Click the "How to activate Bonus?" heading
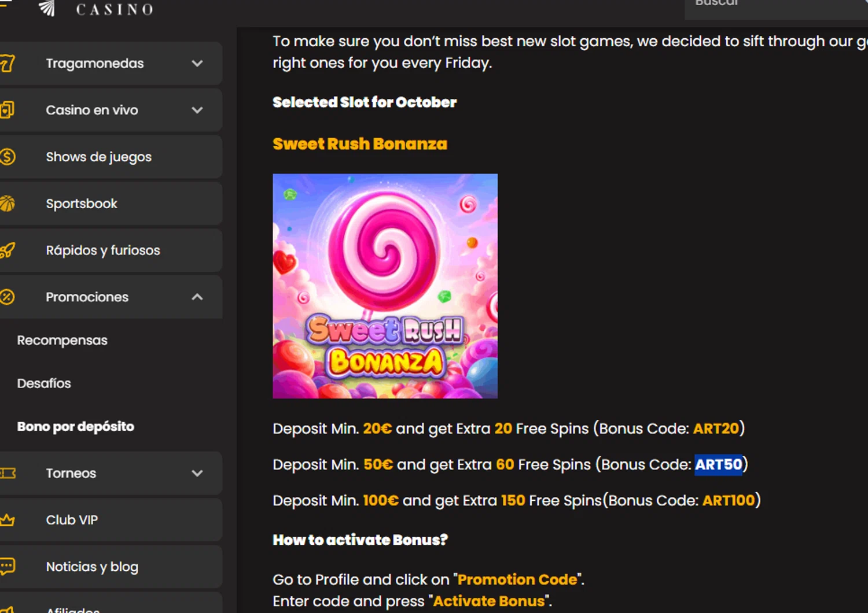Screen dimensions: 868x613 [361, 540]
